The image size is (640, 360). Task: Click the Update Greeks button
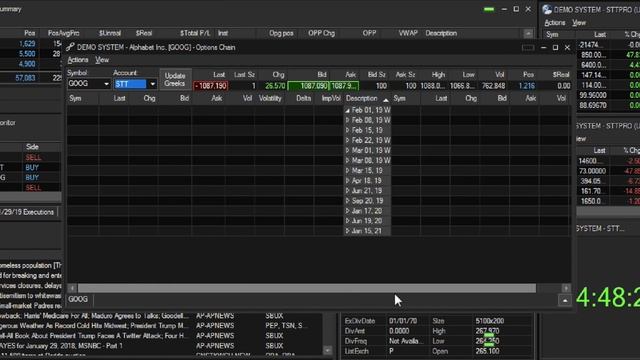click(x=175, y=80)
